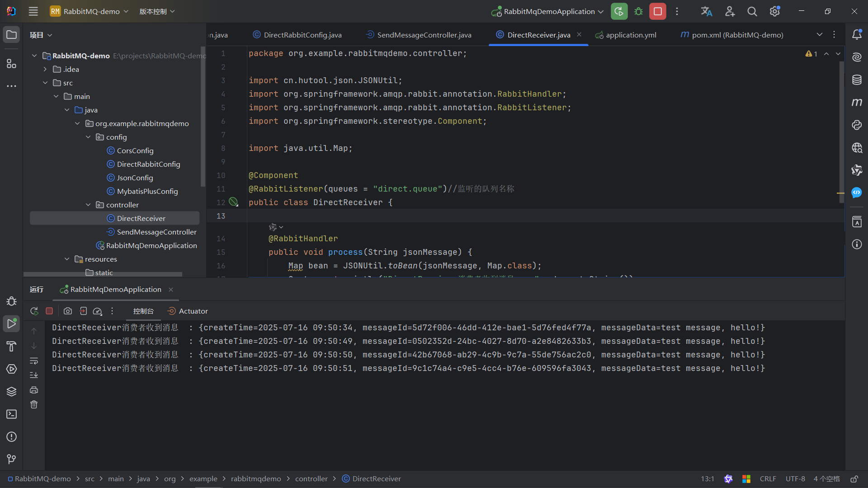This screenshot has height=488, width=868.
Task: Toggle scroll to end in console
Action: 34,375
